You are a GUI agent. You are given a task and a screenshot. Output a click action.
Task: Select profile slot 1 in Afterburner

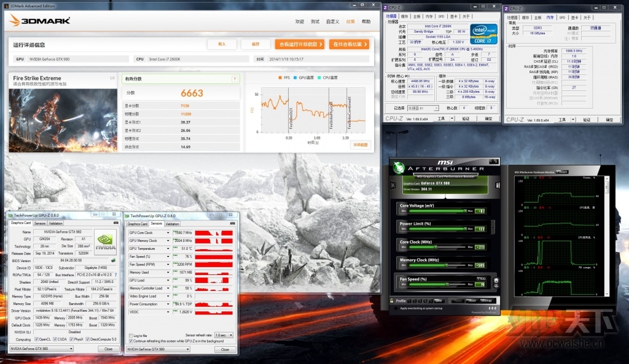tap(410, 301)
